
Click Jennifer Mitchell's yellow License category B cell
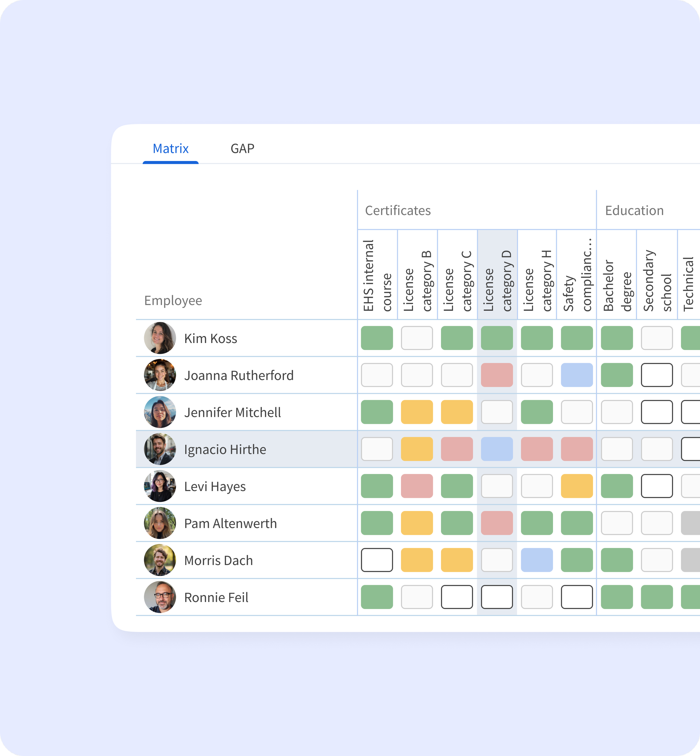tap(417, 412)
